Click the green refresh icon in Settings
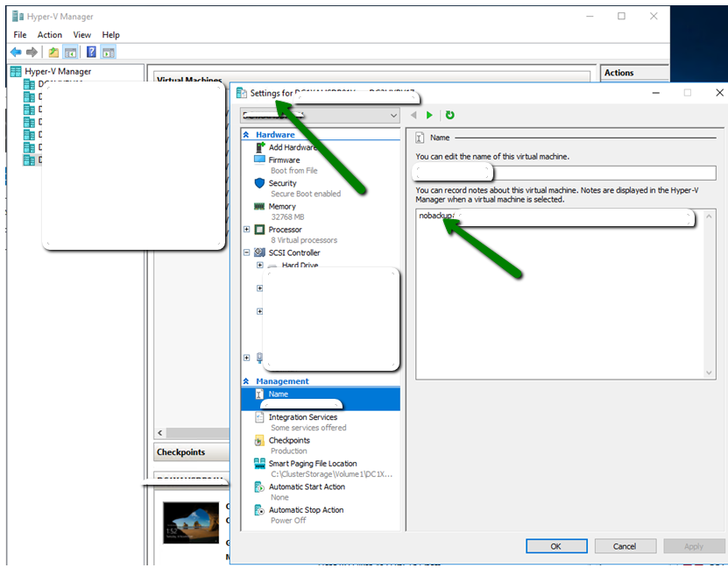The image size is (728, 575). click(449, 115)
